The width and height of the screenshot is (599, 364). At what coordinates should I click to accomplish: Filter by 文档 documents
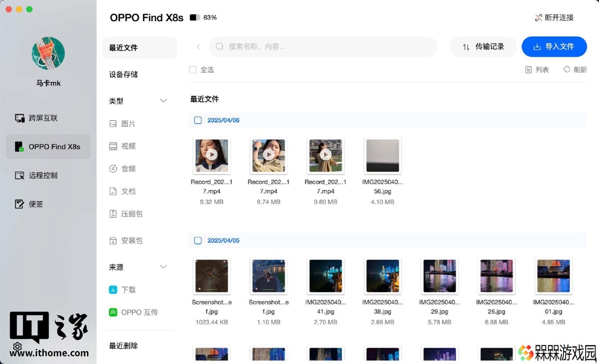tap(122, 192)
